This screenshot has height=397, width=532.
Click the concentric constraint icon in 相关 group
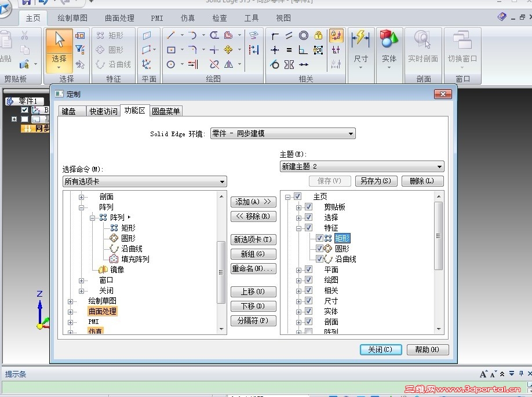[x=304, y=35]
